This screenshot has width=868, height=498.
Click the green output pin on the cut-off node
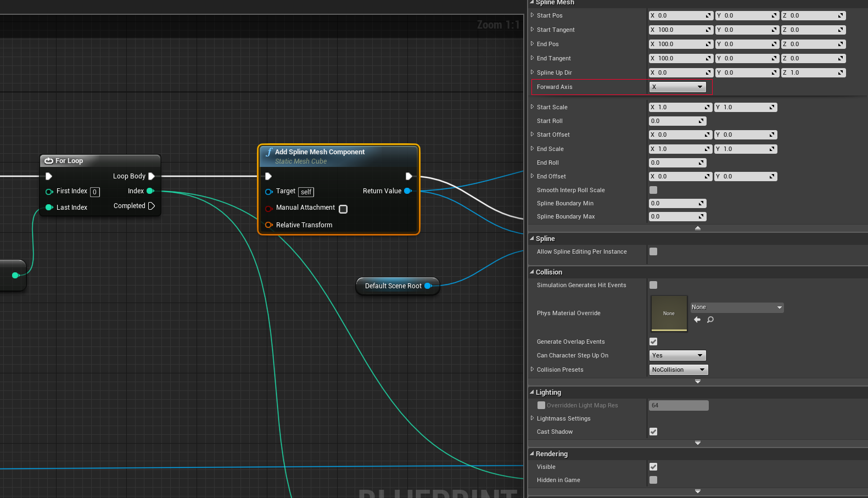pos(15,275)
